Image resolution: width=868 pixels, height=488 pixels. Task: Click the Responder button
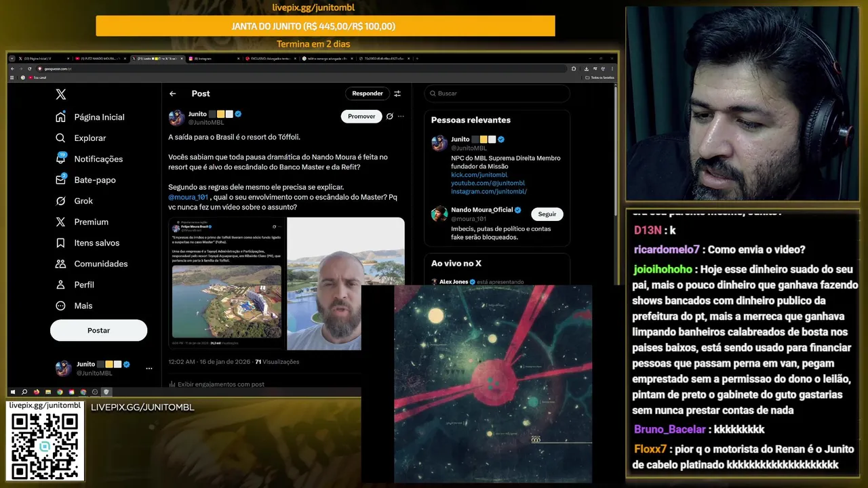tap(368, 94)
